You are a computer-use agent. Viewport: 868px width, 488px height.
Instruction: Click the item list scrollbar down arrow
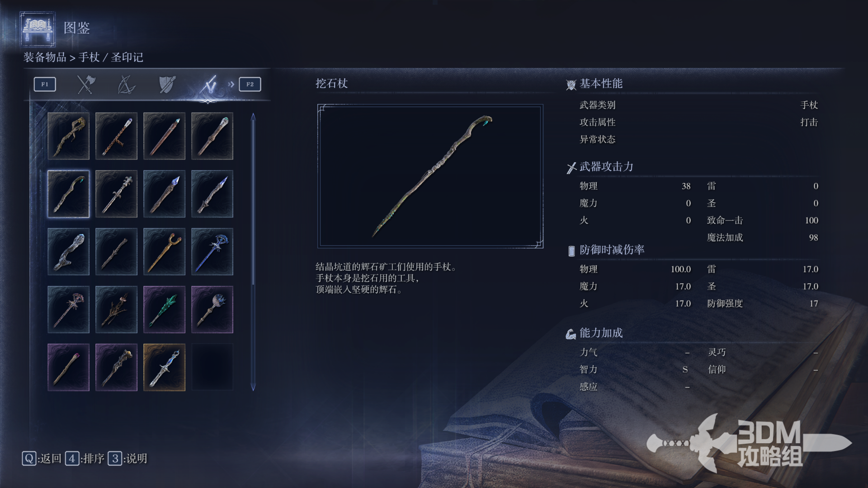(x=253, y=387)
